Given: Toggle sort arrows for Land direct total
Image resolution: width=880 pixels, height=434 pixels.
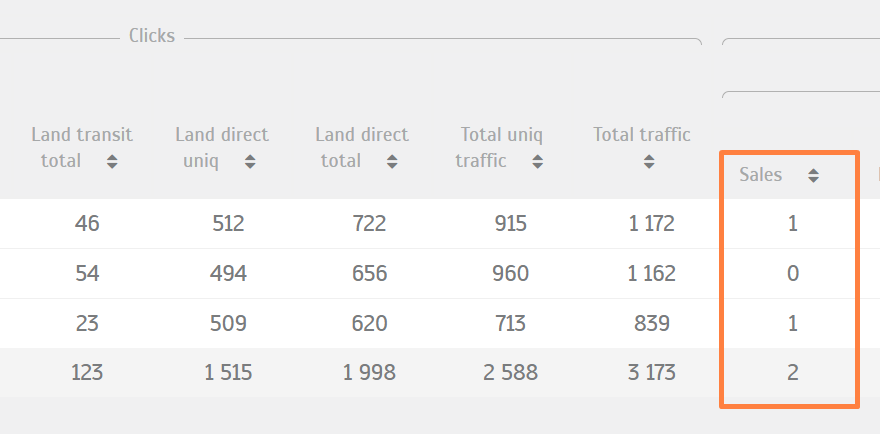Looking at the screenshot, I should (392, 162).
